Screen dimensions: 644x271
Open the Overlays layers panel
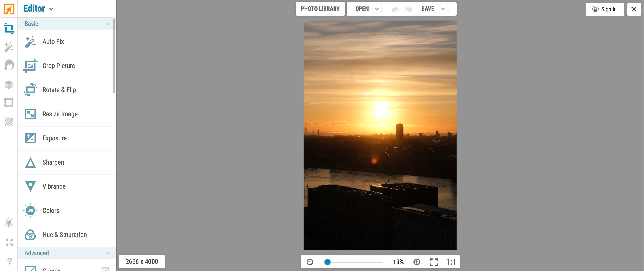point(9,85)
